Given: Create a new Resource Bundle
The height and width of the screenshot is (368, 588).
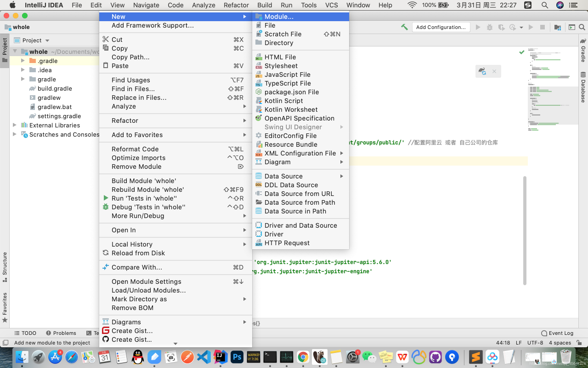Looking at the screenshot, I should [301, 144].
